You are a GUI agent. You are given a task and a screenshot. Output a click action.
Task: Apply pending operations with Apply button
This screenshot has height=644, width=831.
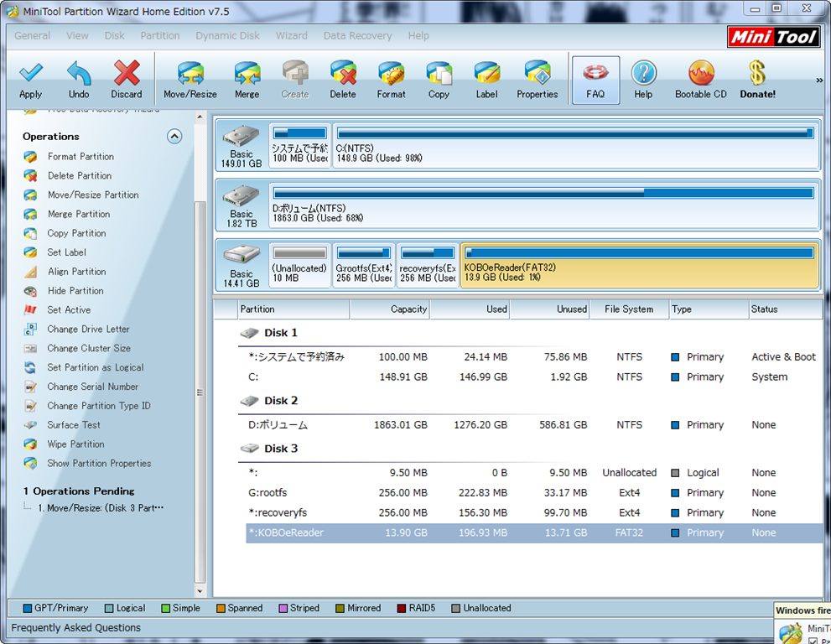31,80
